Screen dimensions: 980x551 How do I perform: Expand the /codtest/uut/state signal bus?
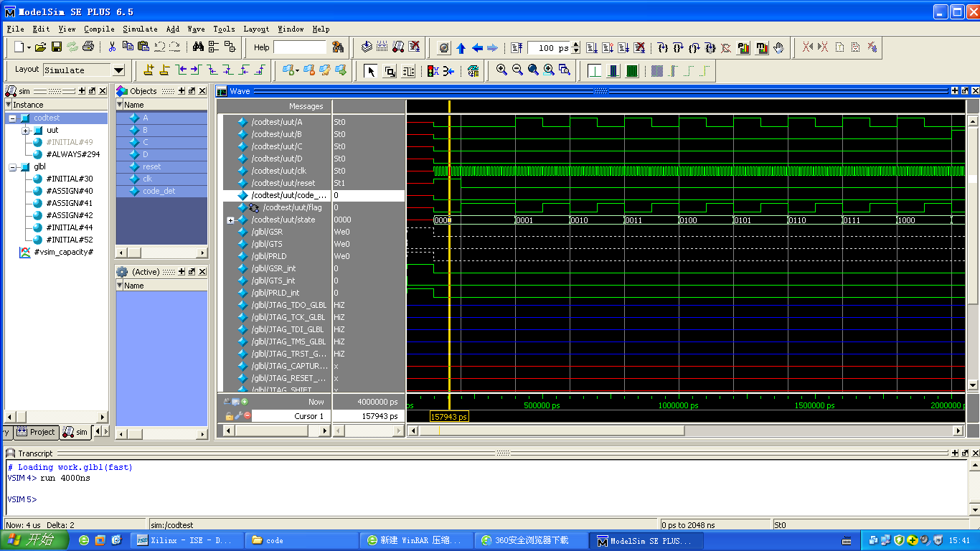click(x=230, y=220)
